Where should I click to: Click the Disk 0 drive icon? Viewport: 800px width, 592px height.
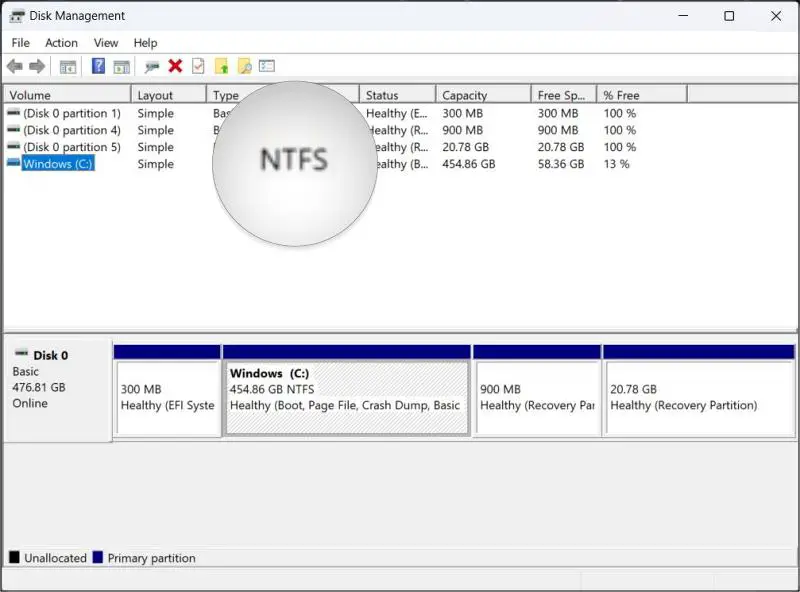click(21, 353)
